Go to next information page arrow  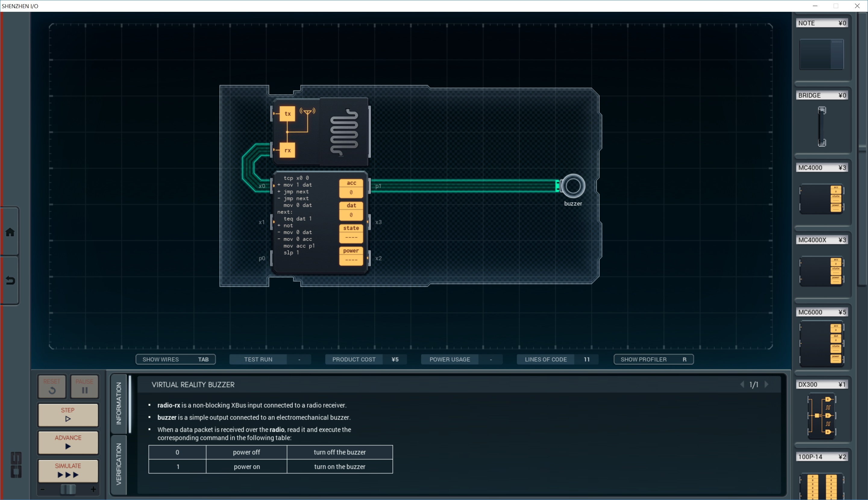point(767,384)
